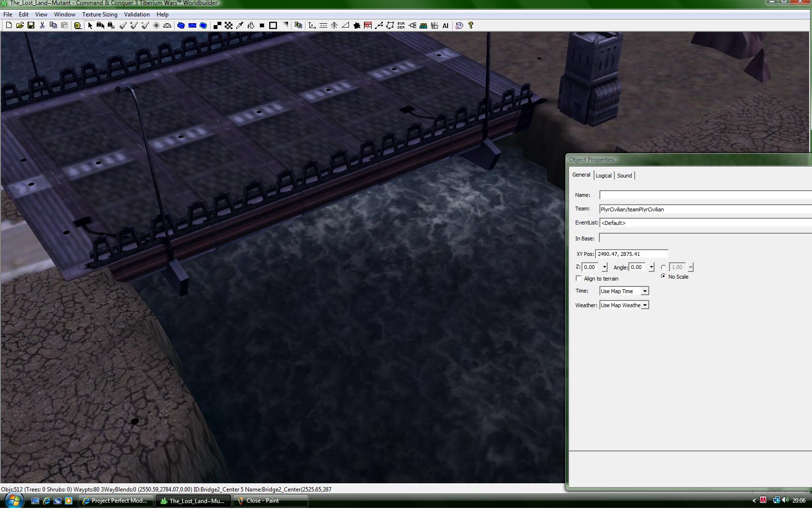Select the hollow square outline tool
This screenshot has height=521, width=812.
(x=273, y=25)
